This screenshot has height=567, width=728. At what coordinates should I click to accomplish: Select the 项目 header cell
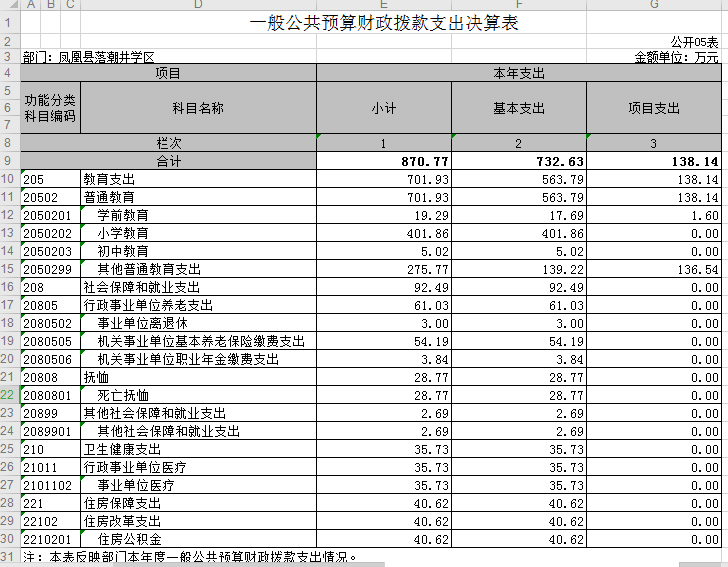pos(169,73)
